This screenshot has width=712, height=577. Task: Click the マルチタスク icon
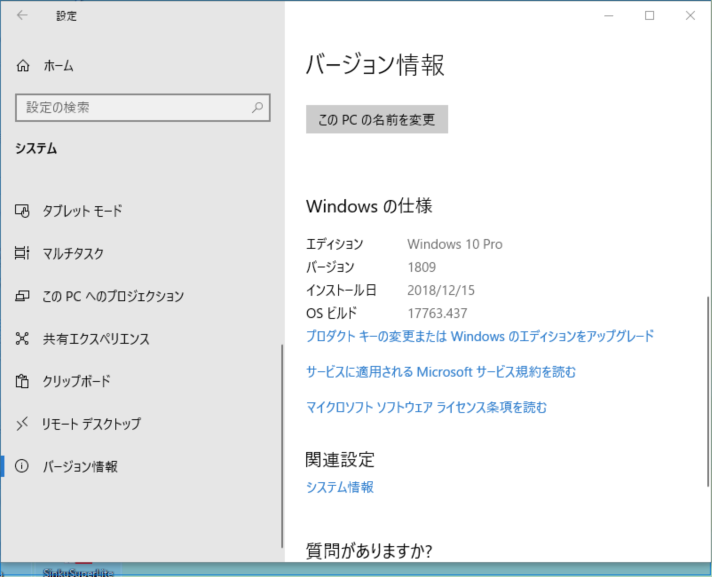pos(22,253)
